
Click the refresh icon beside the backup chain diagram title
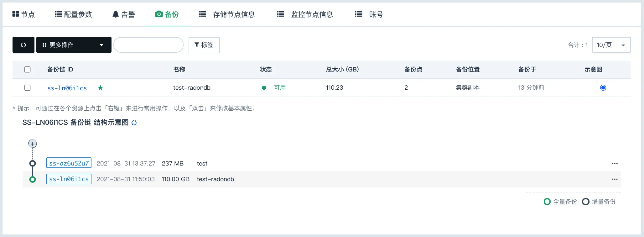[x=134, y=123]
